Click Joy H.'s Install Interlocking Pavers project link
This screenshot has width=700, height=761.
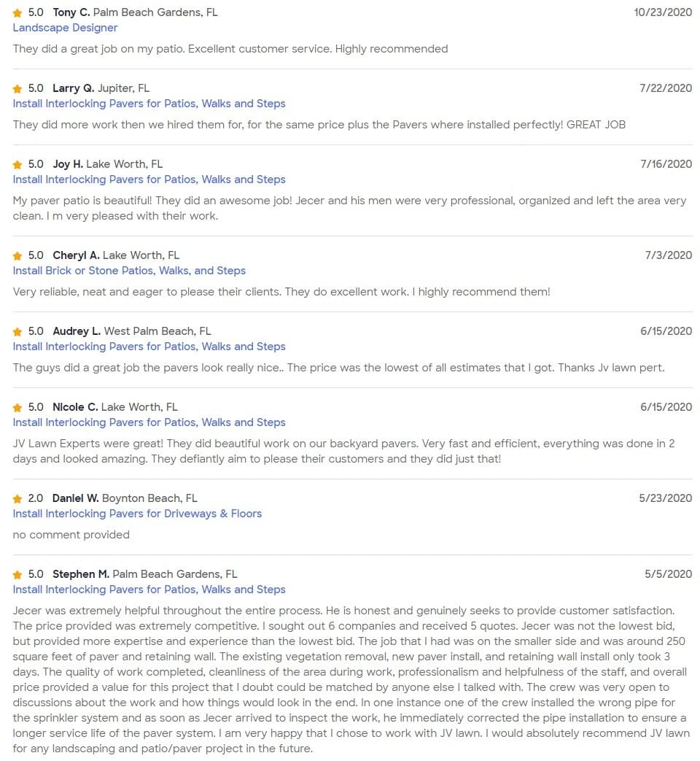(x=149, y=179)
